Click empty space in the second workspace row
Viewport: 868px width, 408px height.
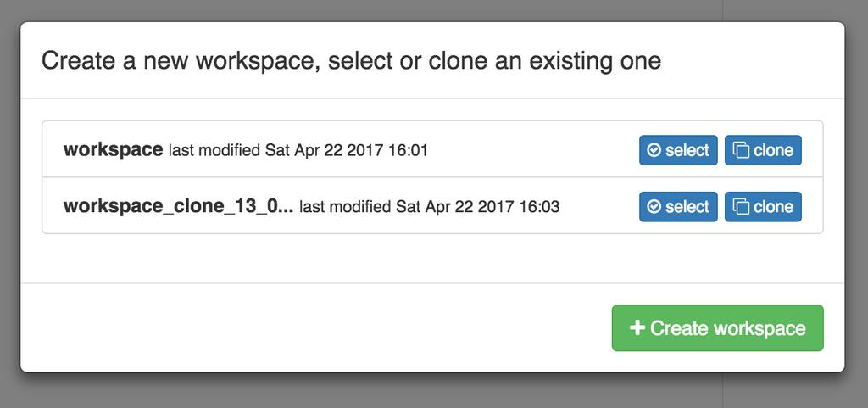coord(598,207)
